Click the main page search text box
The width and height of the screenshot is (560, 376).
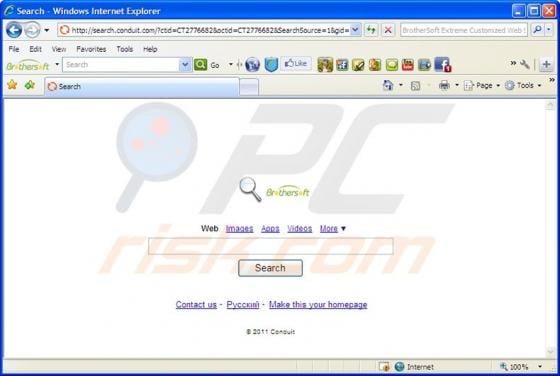[x=271, y=246]
